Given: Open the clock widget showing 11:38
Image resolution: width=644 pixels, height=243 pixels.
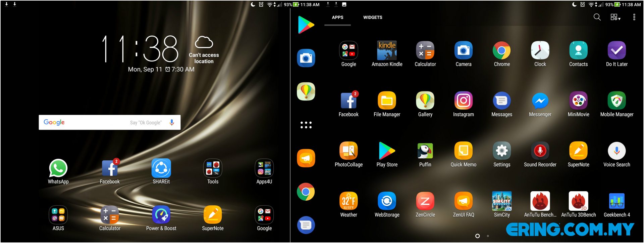Looking at the screenshot, I should point(140,49).
